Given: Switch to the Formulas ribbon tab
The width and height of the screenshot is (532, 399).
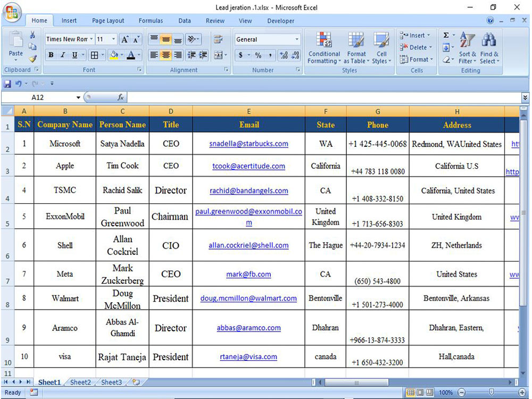Looking at the screenshot, I should pos(151,21).
